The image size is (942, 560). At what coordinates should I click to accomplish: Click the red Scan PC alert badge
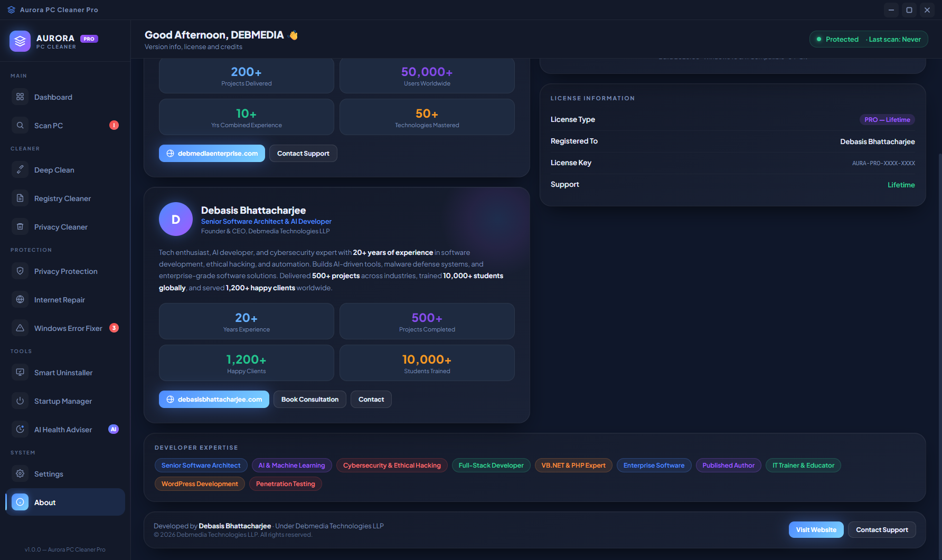click(x=114, y=125)
